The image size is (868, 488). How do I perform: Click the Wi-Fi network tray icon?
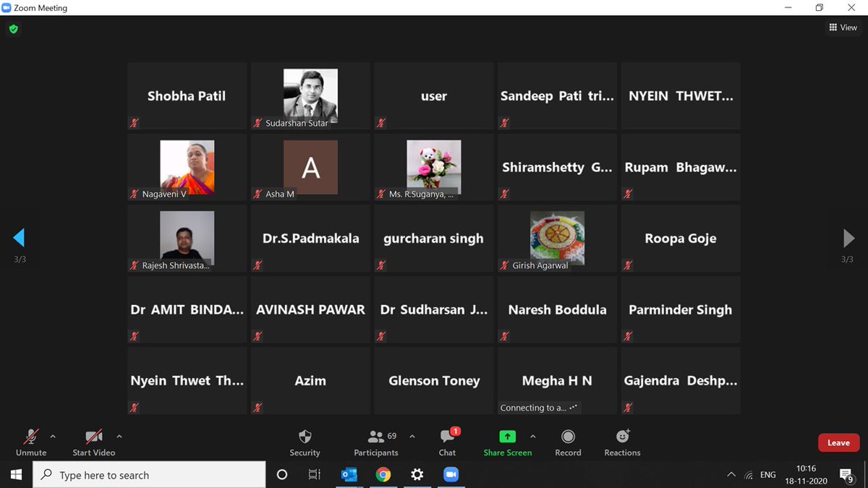(749, 475)
